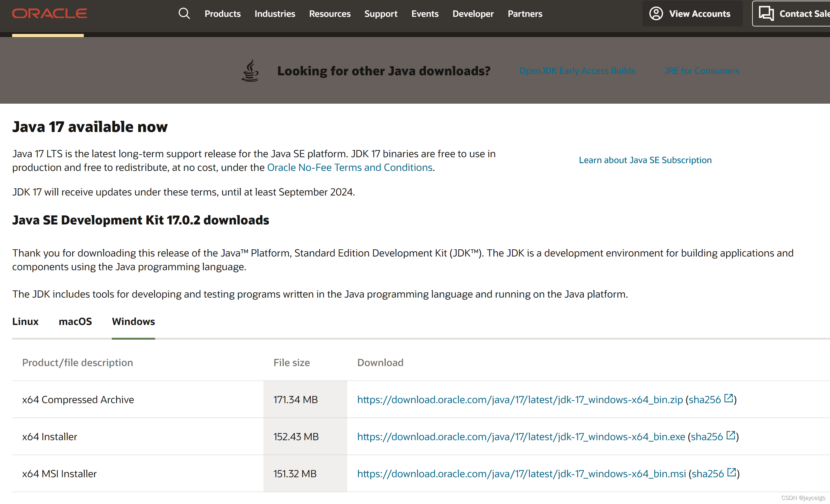Image resolution: width=830 pixels, height=504 pixels.
Task: Switch to the Linux tab
Action: pos(25,322)
